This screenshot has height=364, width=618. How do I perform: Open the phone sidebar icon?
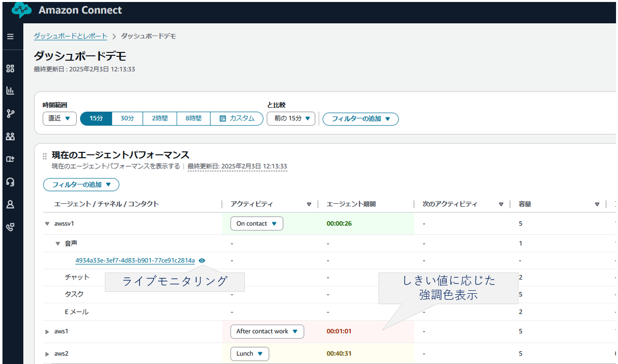tap(10, 227)
